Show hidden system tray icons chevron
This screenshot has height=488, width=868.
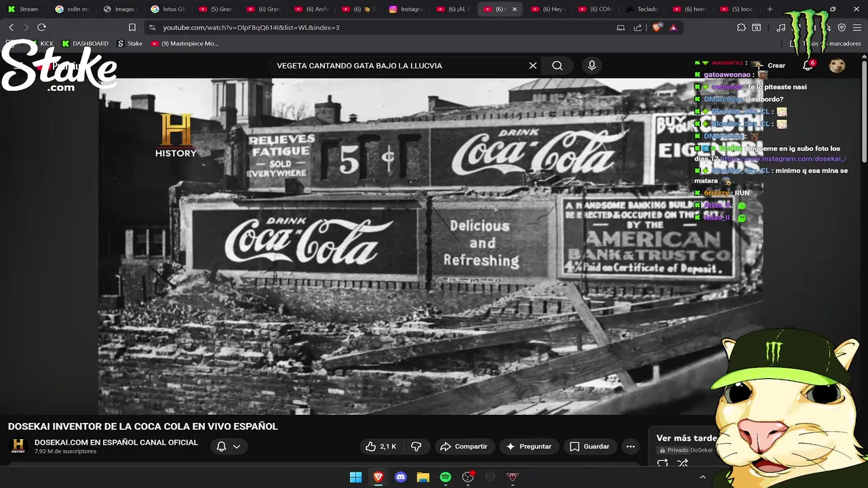703,477
